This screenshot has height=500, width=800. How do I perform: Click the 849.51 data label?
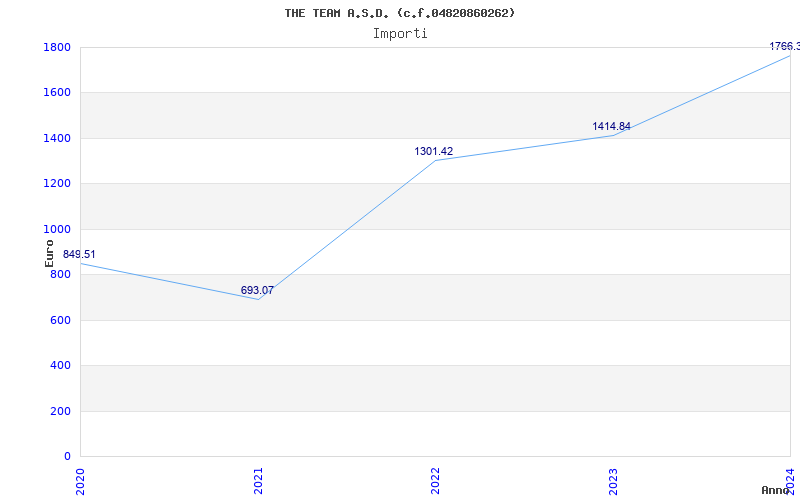[79, 254]
